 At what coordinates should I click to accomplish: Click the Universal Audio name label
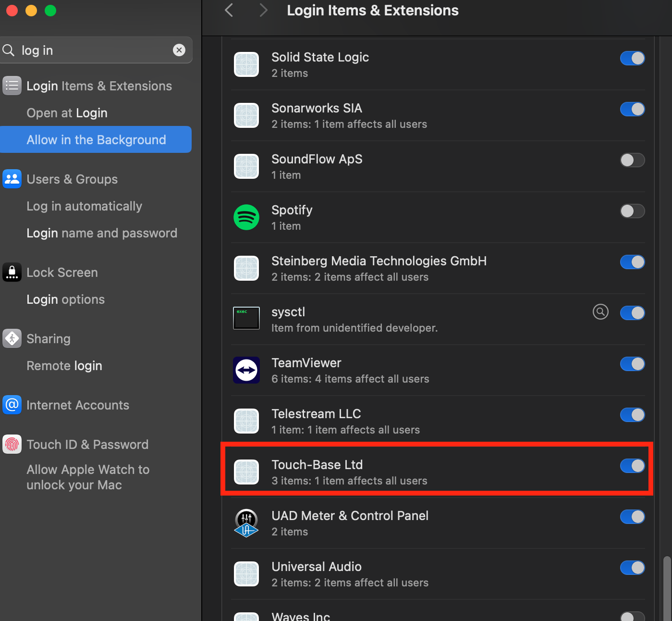coord(317,567)
